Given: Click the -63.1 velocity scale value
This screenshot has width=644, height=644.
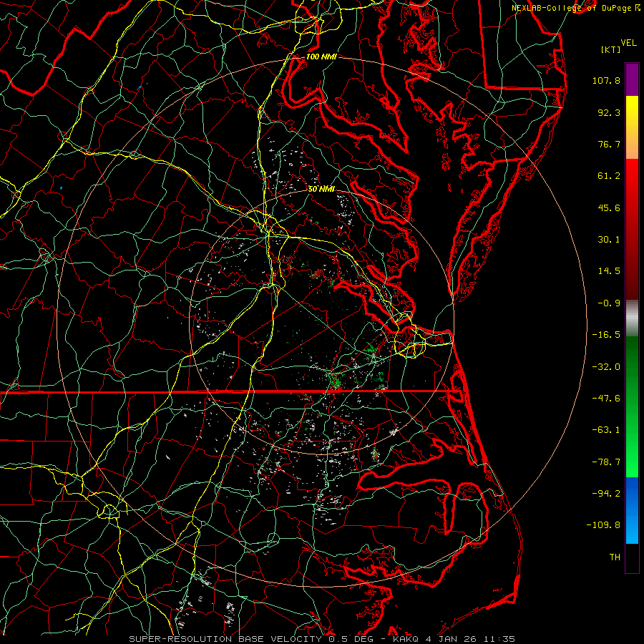Looking at the screenshot, I should click(606, 430).
